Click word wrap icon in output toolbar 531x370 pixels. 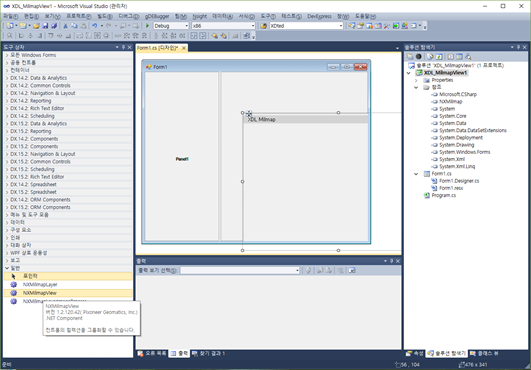point(352,270)
